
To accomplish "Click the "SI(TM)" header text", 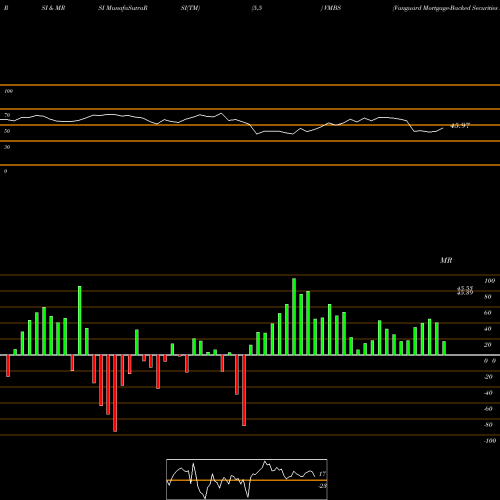I will pos(190,8).
